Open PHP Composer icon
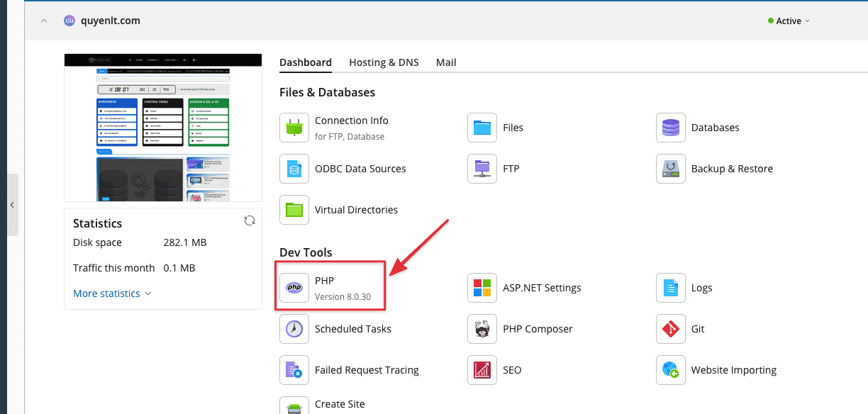 (482, 329)
